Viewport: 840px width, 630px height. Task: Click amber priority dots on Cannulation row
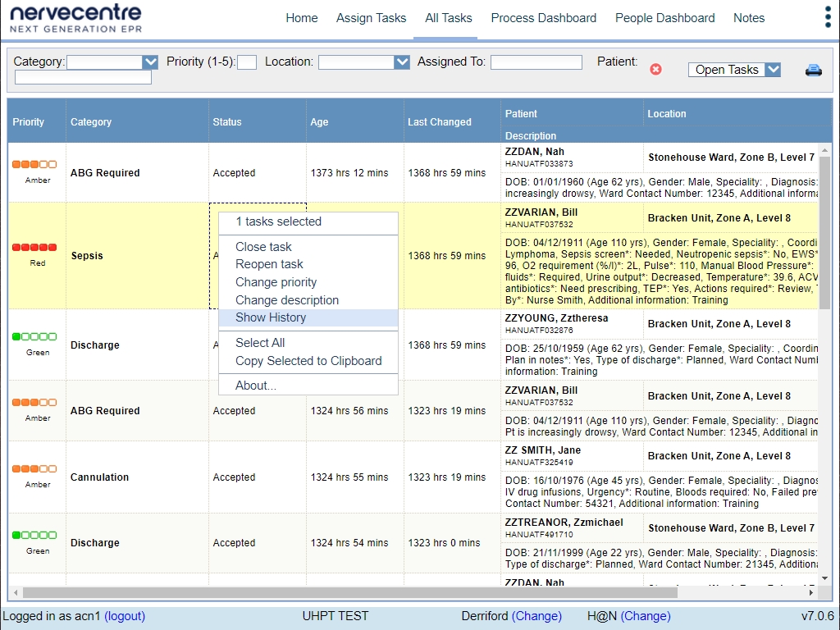[34, 468]
